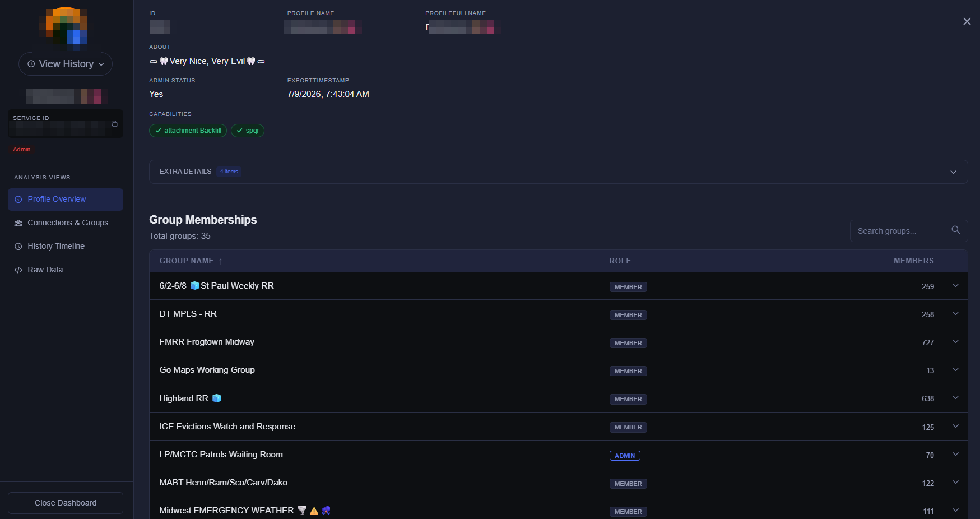Select ICE Evictions Watch and Response group

[x=227, y=427]
